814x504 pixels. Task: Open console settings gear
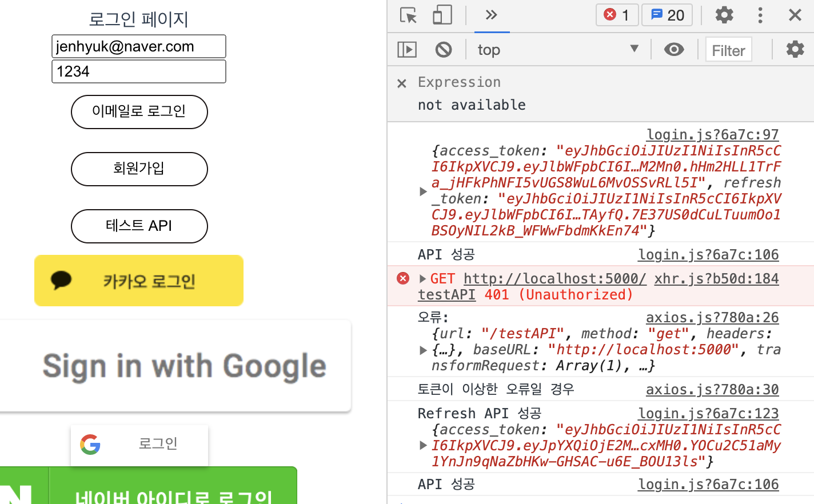pos(795,50)
